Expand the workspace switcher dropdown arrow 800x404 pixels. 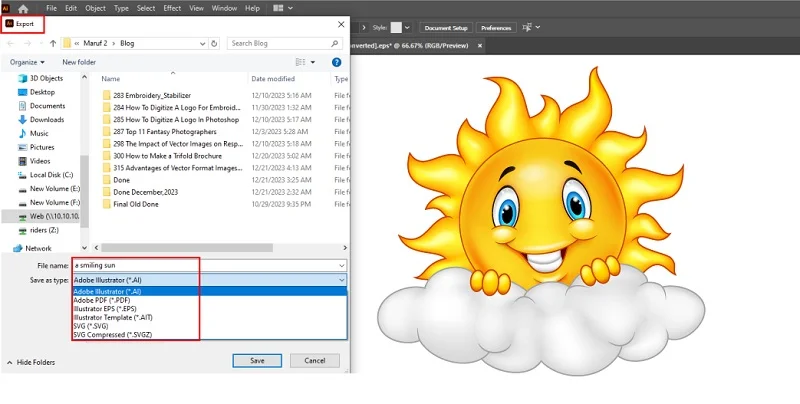[290, 9]
